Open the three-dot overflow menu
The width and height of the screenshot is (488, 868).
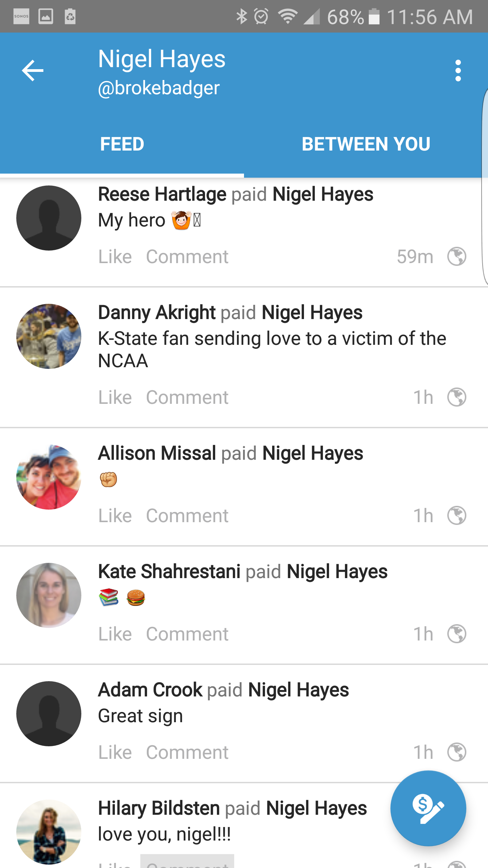458,71
